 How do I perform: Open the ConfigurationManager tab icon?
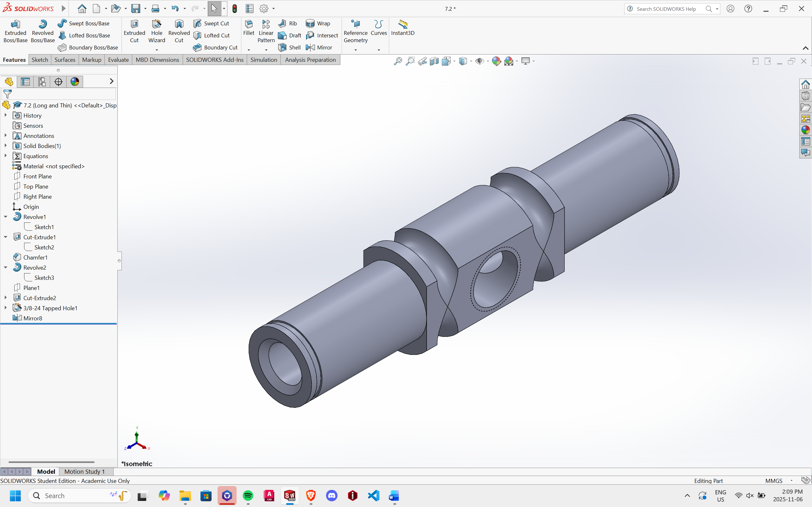[x=42, y=81]
